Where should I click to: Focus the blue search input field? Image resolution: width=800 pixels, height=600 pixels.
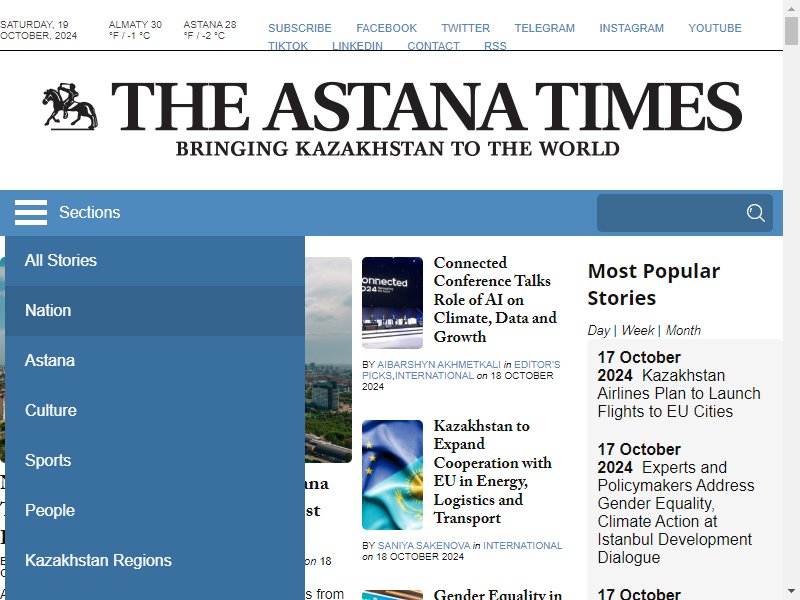(x=685, y=213)
